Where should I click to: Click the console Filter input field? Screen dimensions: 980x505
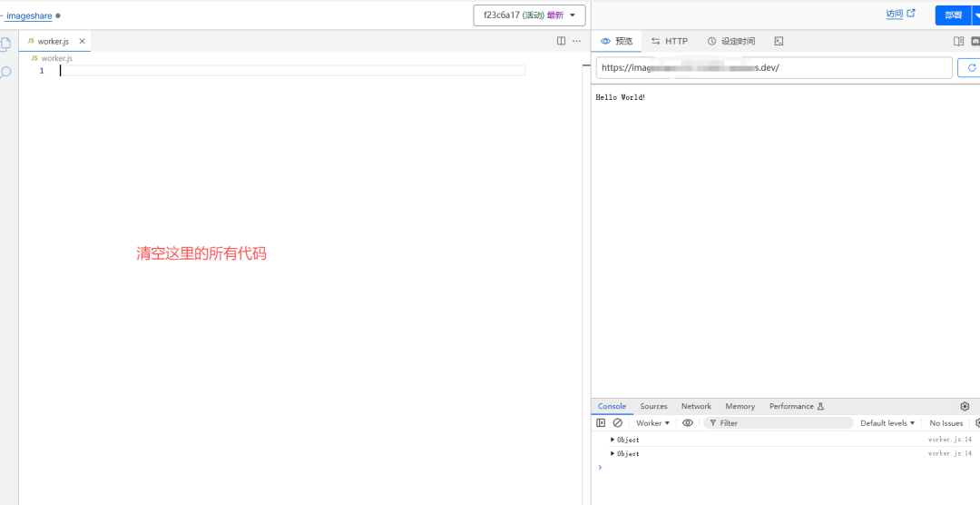(x=780, y=423)
